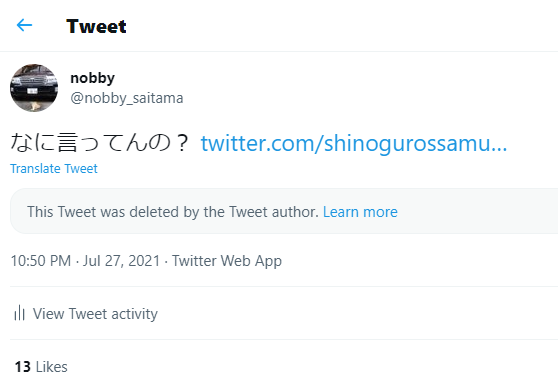
Task: Click Learn more about deleted Tweets
Action: [x=360, y=212]
